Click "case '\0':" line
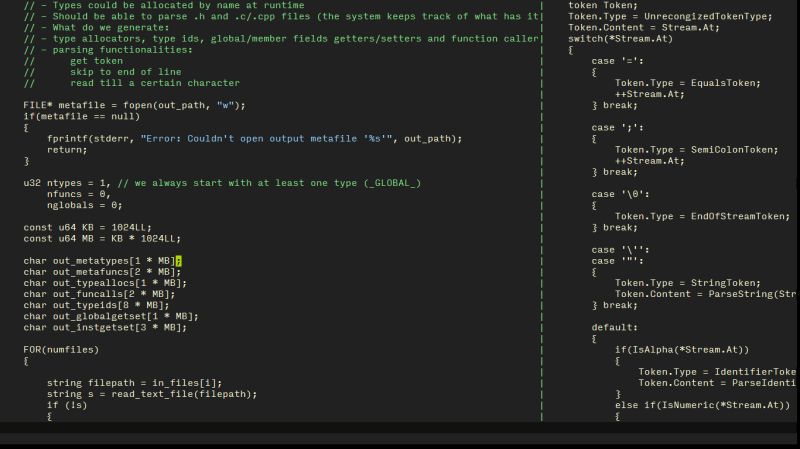Screen dimensions: 800x449 click(x=620, y=194)
